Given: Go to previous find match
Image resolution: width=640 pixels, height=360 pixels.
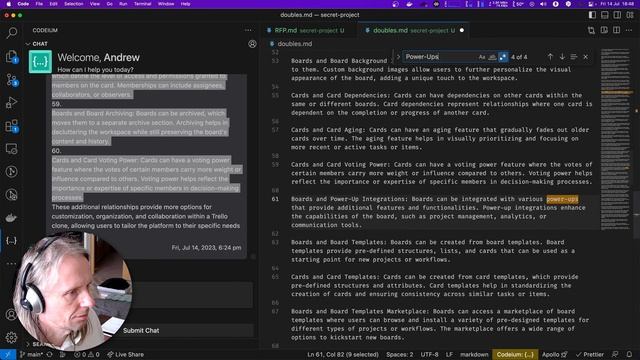Looking at the screenshot, I should click(x=550, y=57).
